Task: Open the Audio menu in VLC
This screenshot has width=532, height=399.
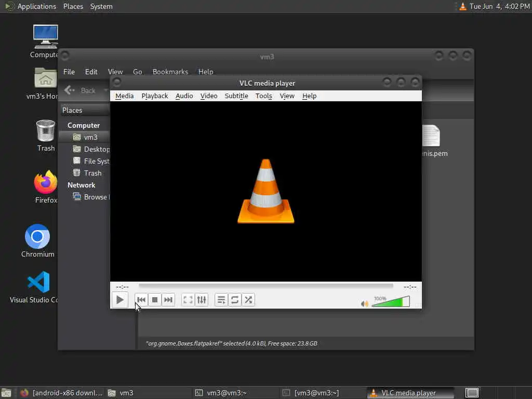Action: pos(184,96)
